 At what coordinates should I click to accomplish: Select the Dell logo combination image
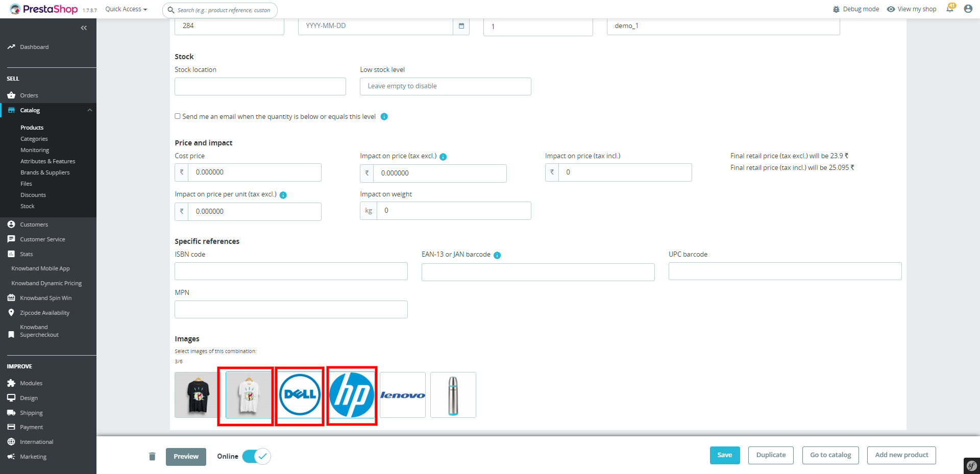(x=300, y=395)
